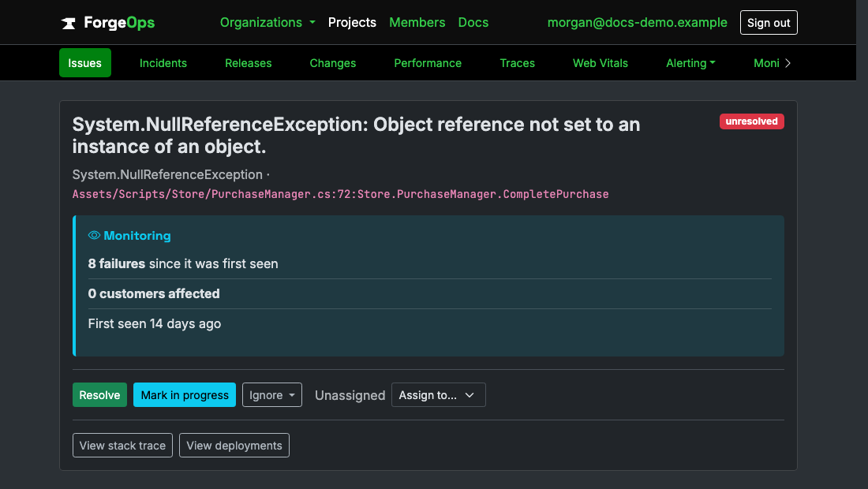Open the Ignore dropdown button
Screen dimensions: 868x489
[x=271, y=395]
